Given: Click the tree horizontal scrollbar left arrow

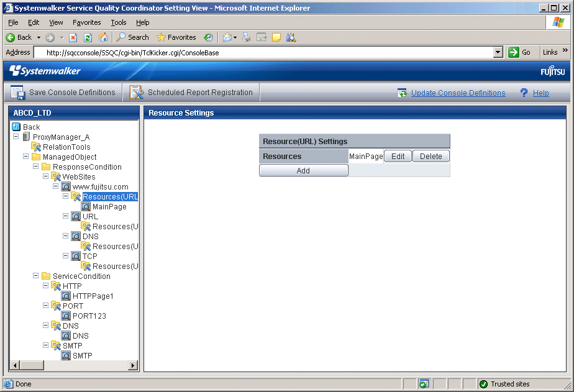Looking at the screenshot, I should [15, 365].
